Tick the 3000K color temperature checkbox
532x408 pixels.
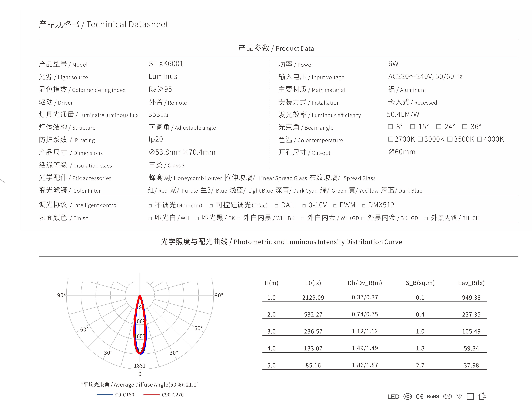tap(420, 139)
